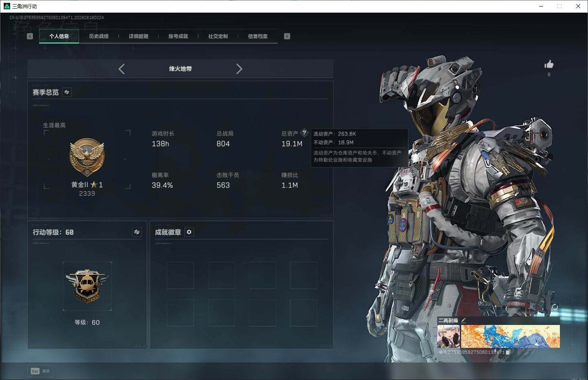The width and height of the screenshot is (588, 380).
Task: Click the 烽火地带 mode title
Action: point(180,69)
